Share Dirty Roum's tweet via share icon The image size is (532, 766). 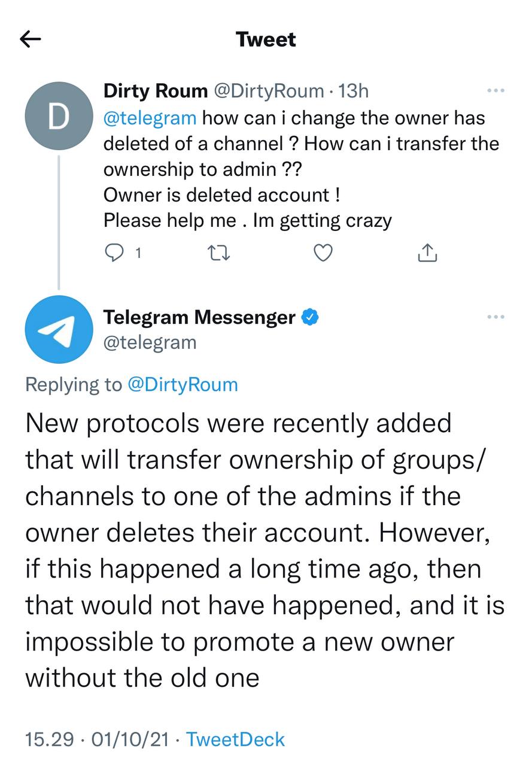tap(427, 254)
